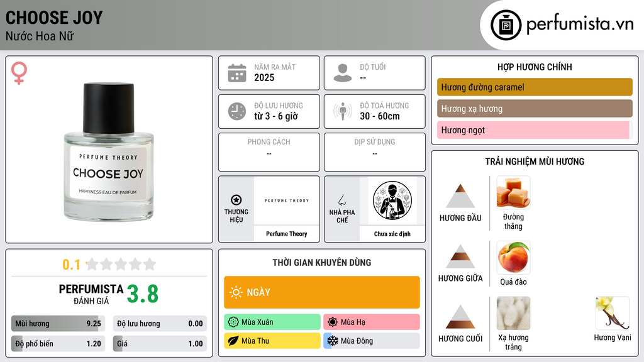Click the Hương xạ hương accord bar
Image resolution: width=644 pixels, height=362 pixels.
[535, 108]
